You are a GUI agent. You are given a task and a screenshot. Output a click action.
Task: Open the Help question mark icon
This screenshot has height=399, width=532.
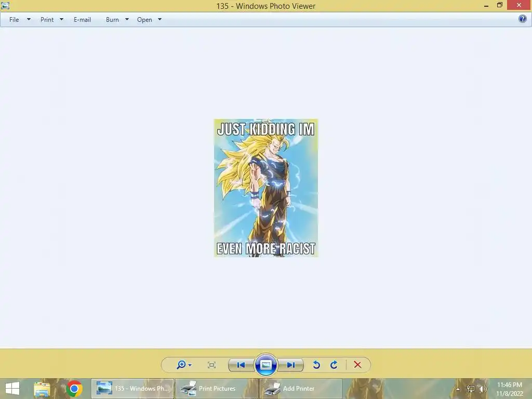click(x=523, y=19)
